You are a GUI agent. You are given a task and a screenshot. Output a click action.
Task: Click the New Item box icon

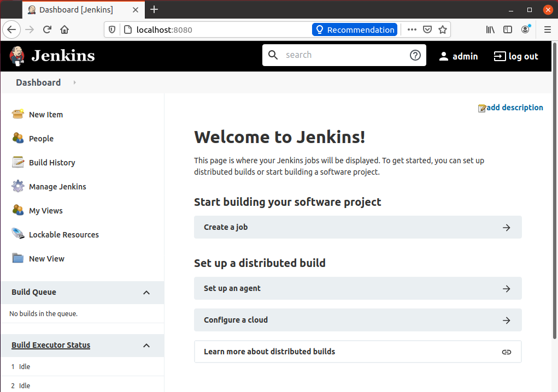[x=18, y=114]
